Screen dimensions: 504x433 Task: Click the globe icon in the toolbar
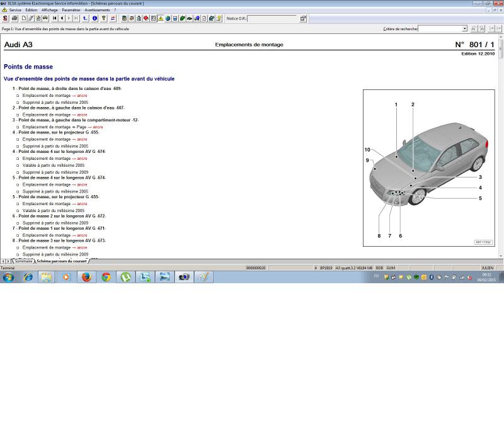[168, 18]
